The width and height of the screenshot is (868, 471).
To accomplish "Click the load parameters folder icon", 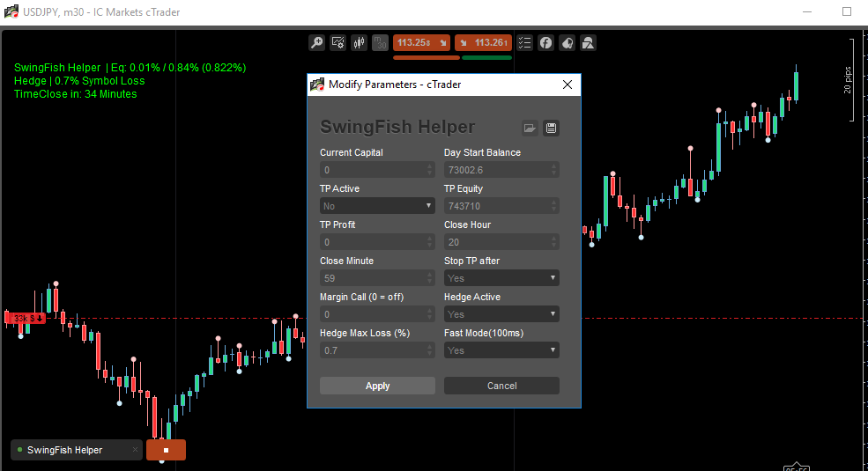I will (x=530, y=128).
